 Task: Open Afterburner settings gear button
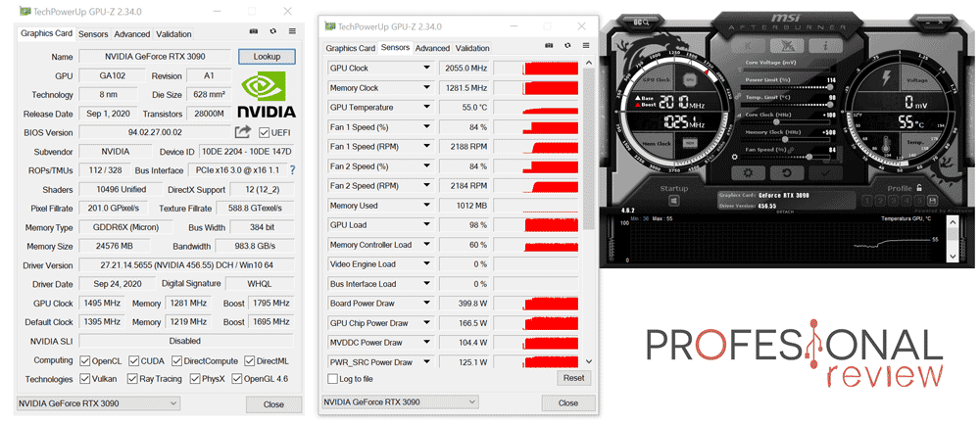click(748, 173)
